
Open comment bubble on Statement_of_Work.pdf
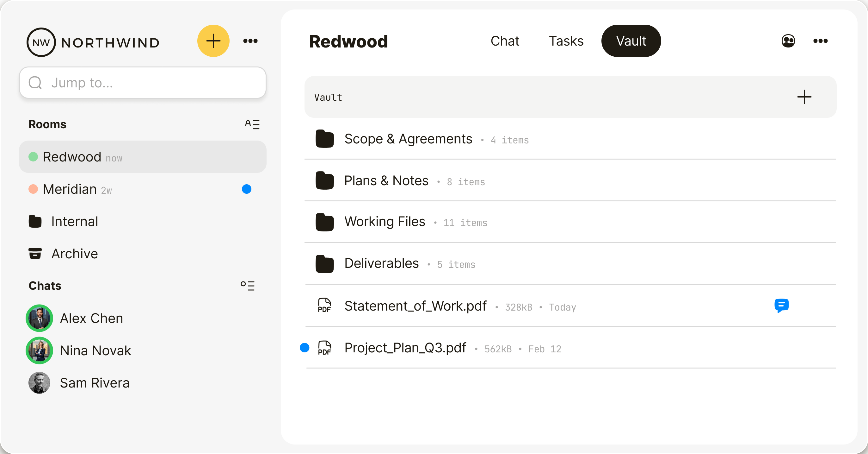point(781,306)
